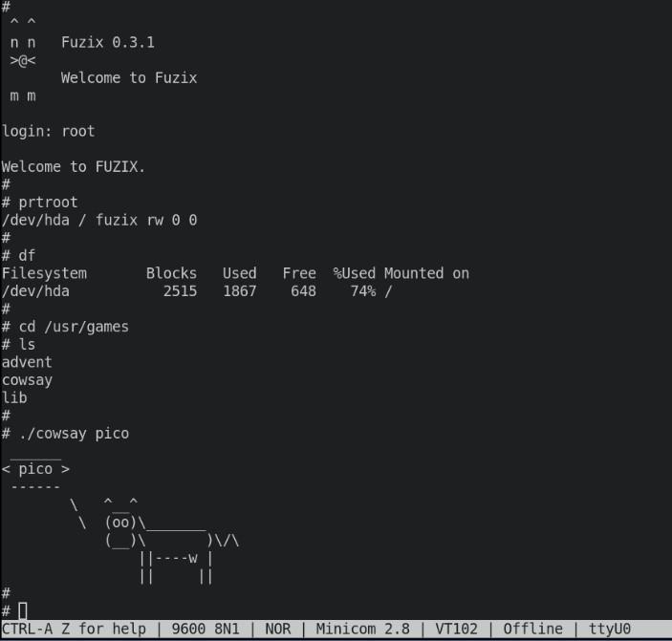Viewport: 672px width, 641px height.
Task: Click the "login: root" line
Action: [48, 131]
